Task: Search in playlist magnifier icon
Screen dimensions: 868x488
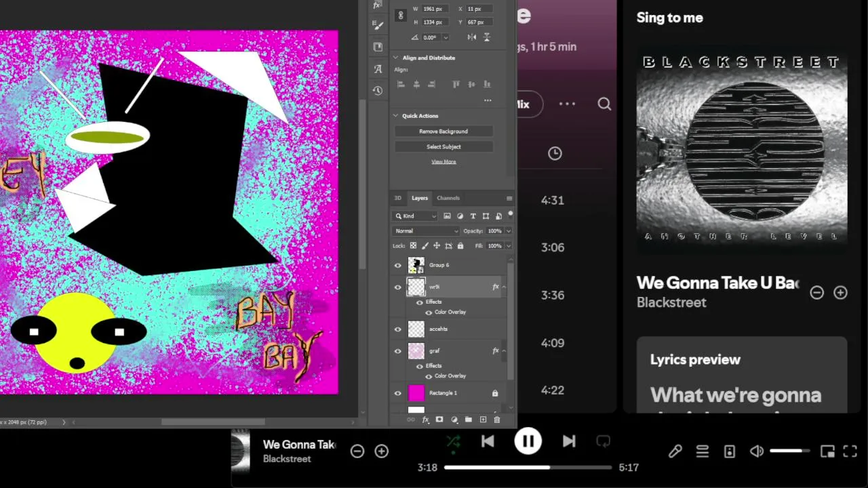Action: [604, 104]
